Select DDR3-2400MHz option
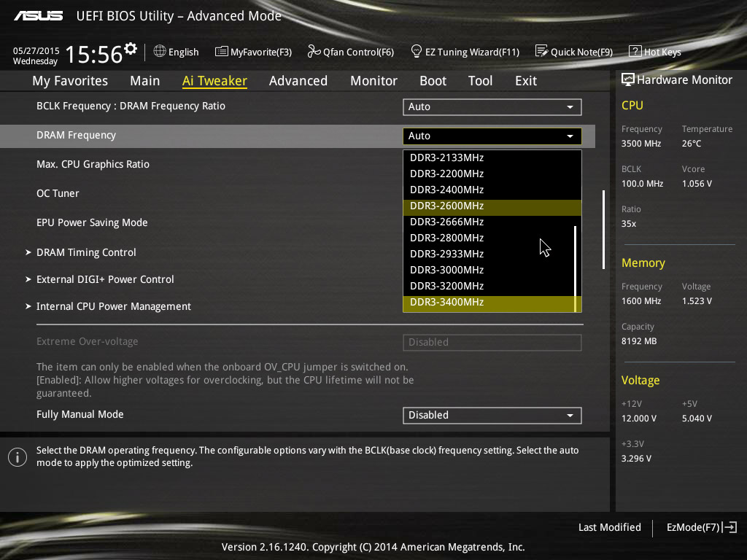The width and height of the screenshot is (747, 560). 489,190
